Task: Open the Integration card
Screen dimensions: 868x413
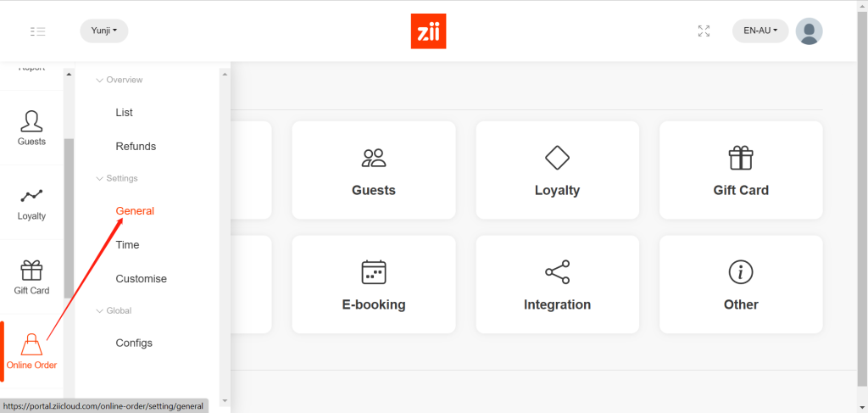Action: [x=557, y=284]
